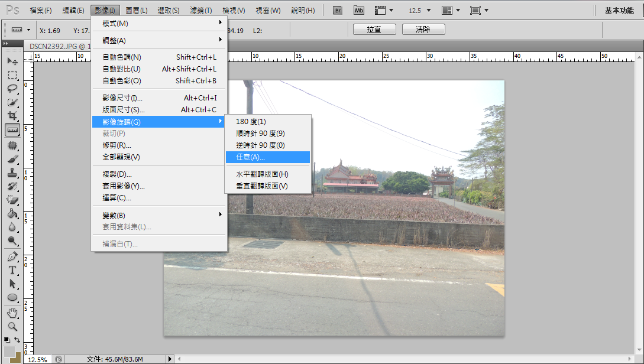Open the 濾鏡(T) menu
Image resolution: width=644 pixels, height=364 pixels.
[x=201, y=10]
